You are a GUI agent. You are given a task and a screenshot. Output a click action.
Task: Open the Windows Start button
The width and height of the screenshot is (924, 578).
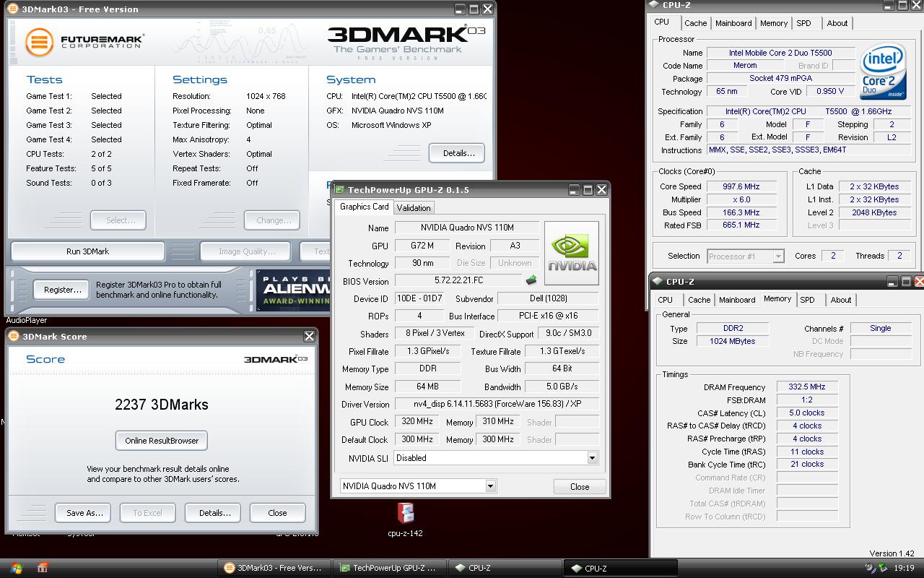click(16, 568)
